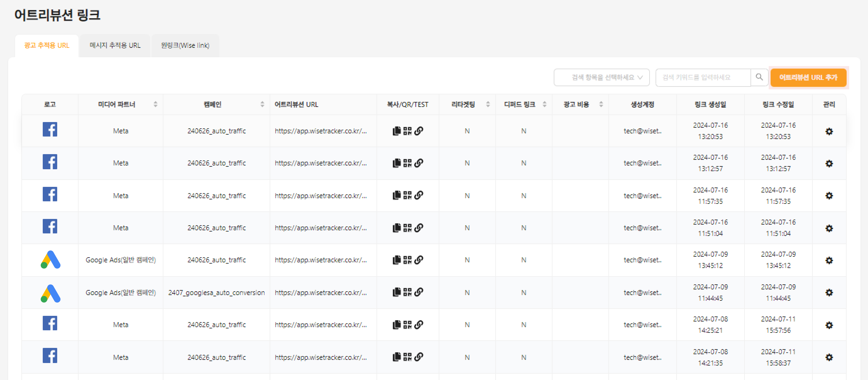Click 240626_auto_traffic campaign in the 11:57:35 row
The height and width of the screenshot is (380, 868).
tap(216, 196)
